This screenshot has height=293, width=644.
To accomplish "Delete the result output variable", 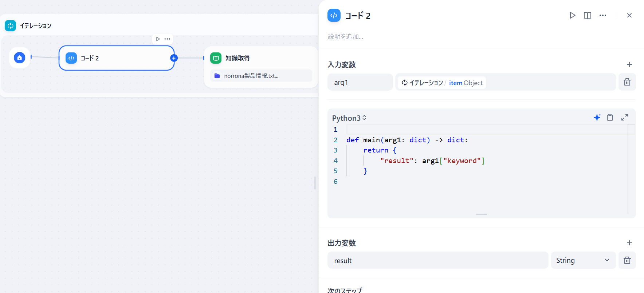I will coord(627,260).
